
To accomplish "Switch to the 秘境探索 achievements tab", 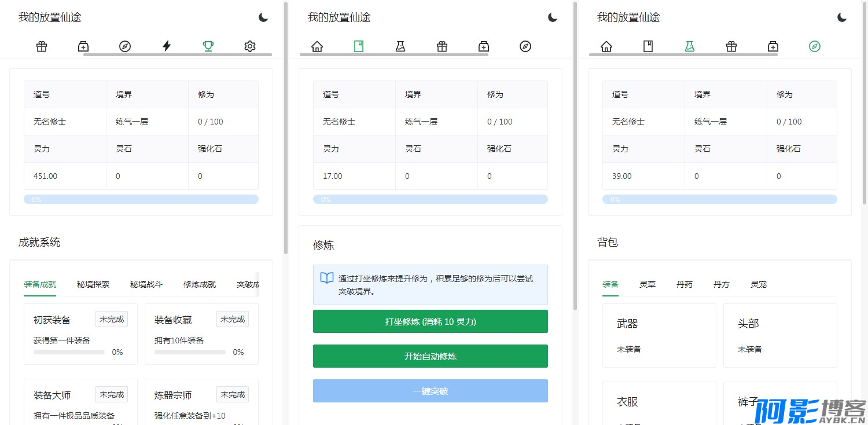I will [93, 284].
